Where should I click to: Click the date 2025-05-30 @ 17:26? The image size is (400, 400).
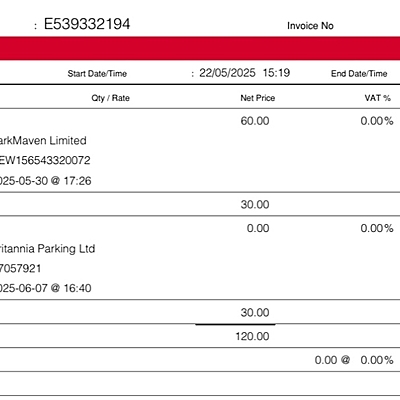pyautogui.click(x=45, y=181)
